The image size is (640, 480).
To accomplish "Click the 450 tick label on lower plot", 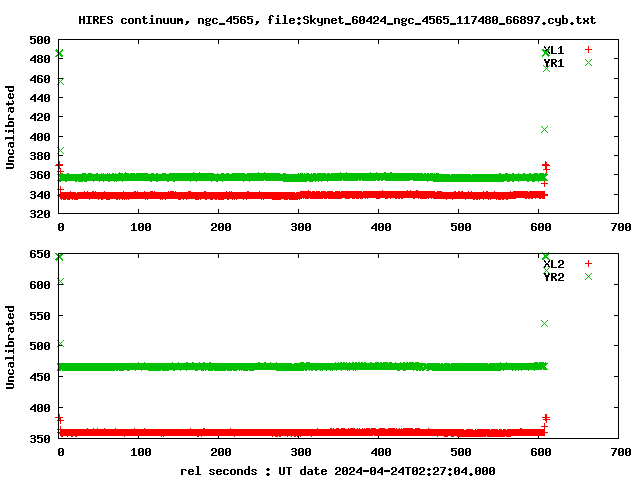I will (40, 377).
